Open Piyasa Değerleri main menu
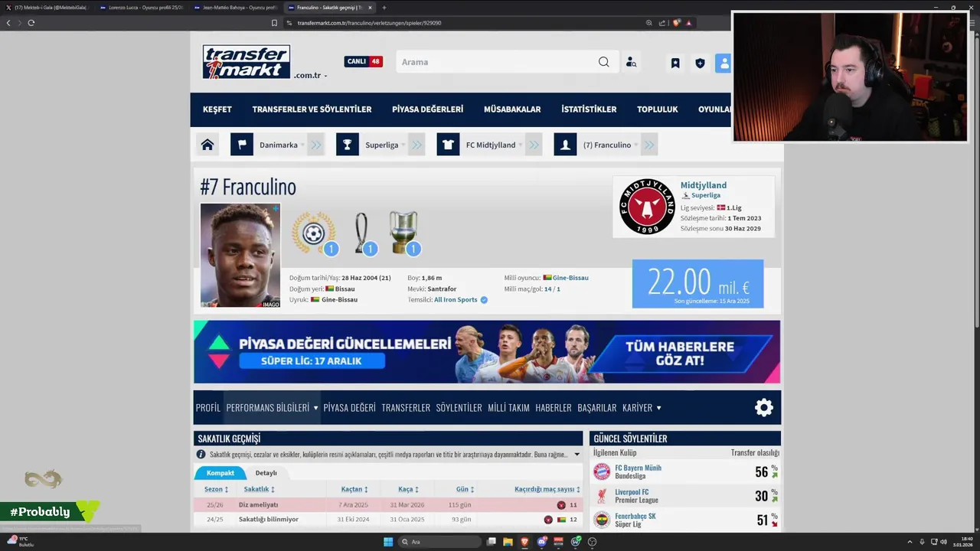Image resolution: width=980 pixels, height=551 pixels. point(427,109)
